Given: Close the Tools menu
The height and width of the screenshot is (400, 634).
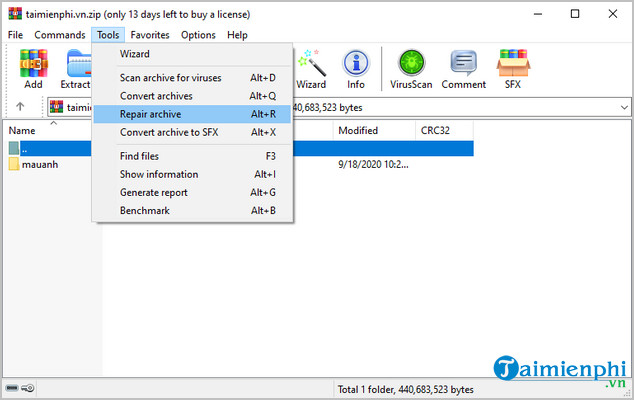Looking at the screenshot, I should (x=108, y=35).
